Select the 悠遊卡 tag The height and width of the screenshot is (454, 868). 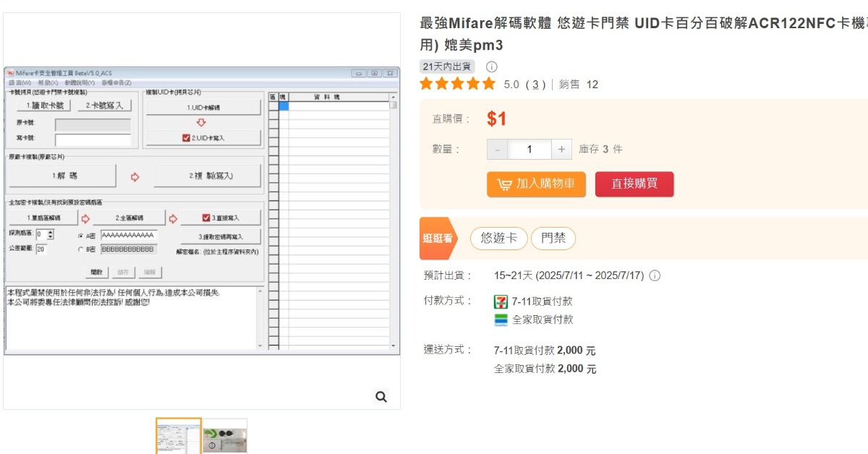(499, 238)
